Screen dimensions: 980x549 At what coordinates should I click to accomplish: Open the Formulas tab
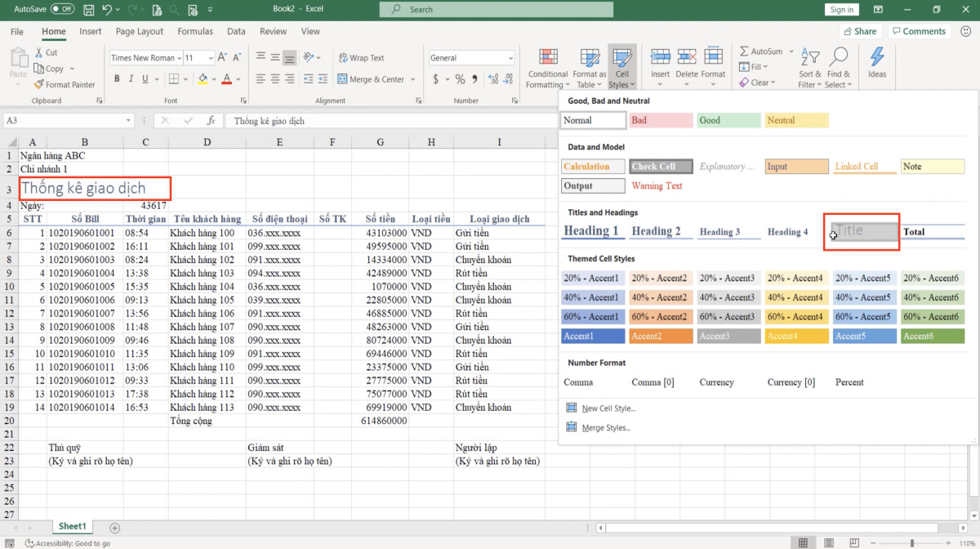[x=195, y=32]
